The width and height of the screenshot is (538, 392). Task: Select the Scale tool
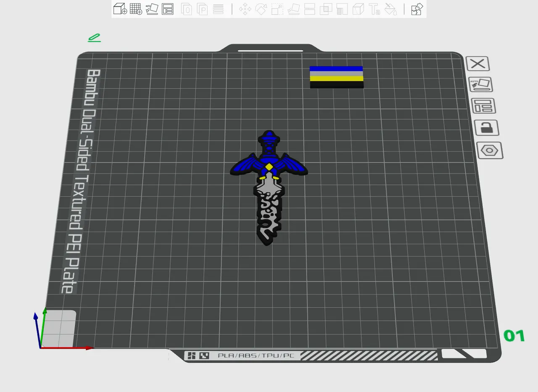[277, 9]
